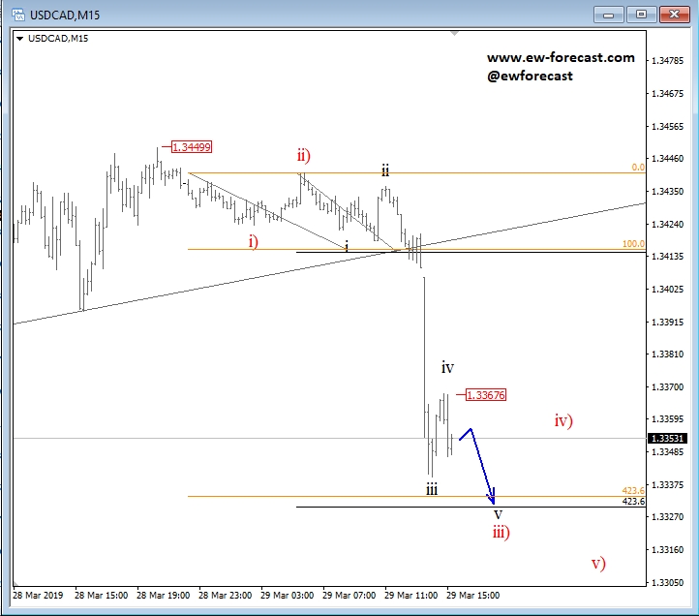699x616 pixels.
Task: Click the window title USDCAD,M15
Action: (x=65, y=15)
